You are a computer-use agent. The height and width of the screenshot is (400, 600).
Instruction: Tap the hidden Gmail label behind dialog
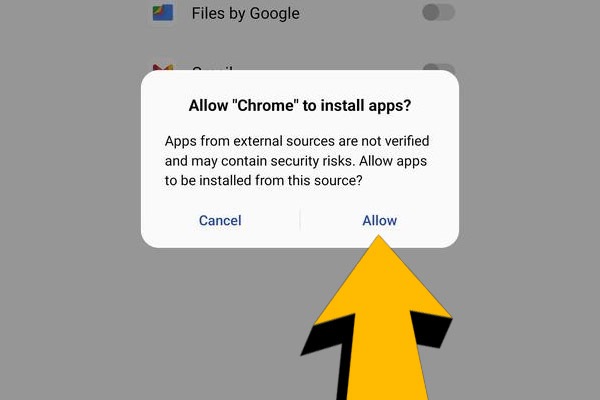coord(212,68)
